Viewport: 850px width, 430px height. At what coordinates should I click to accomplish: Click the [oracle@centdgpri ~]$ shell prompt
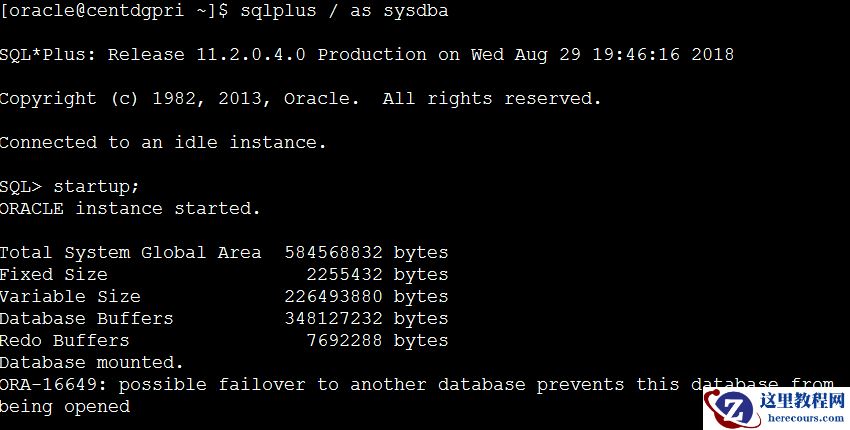(114, 11)
